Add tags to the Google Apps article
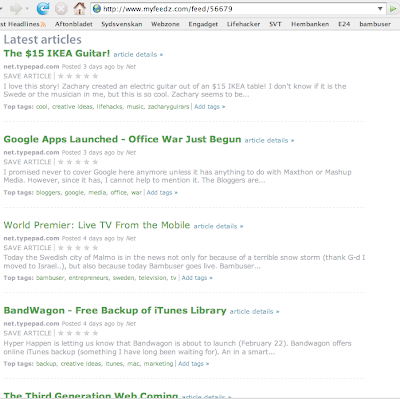This screenshot has height=399, width=400. [x=162, y=192]
